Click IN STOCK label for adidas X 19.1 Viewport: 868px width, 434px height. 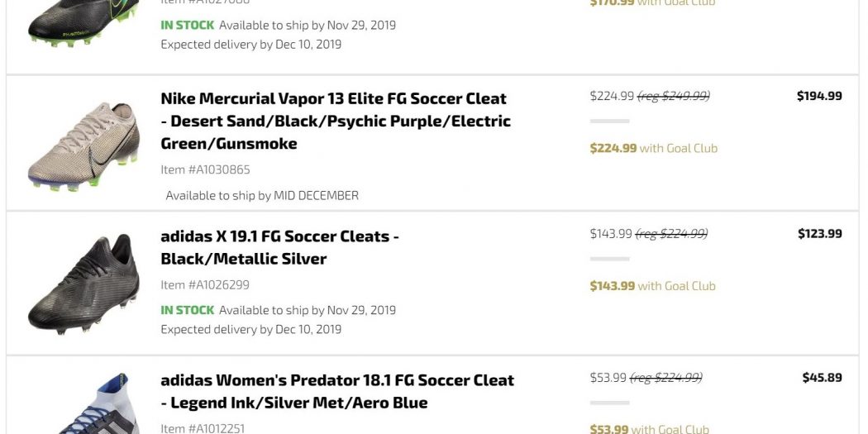click(187, 310)
